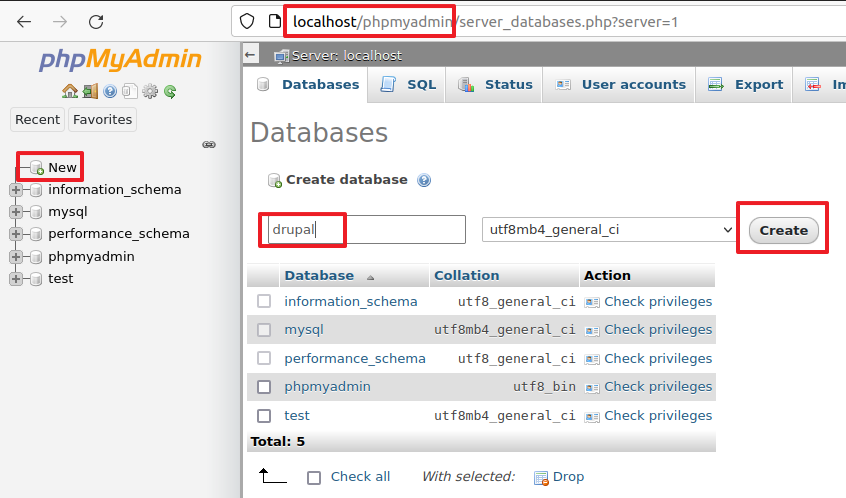Tick the checkbox for mysql database
Screen dimensions: 846x498
click(264, 329)
